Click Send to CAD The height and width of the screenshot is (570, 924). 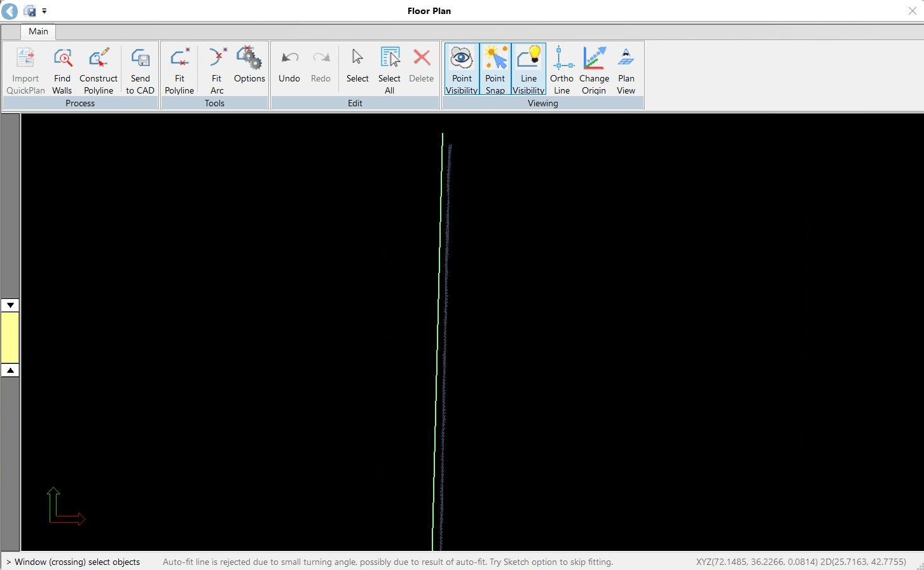139,69
